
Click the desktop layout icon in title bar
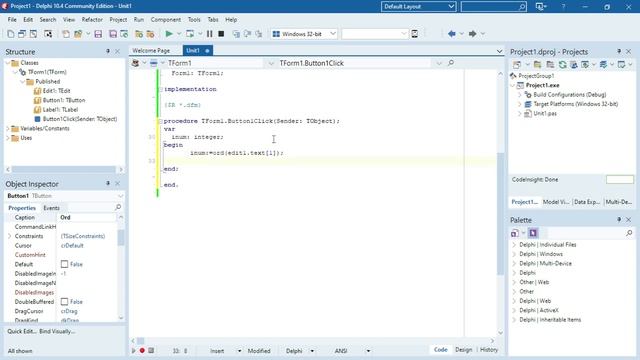coord(540,7)
